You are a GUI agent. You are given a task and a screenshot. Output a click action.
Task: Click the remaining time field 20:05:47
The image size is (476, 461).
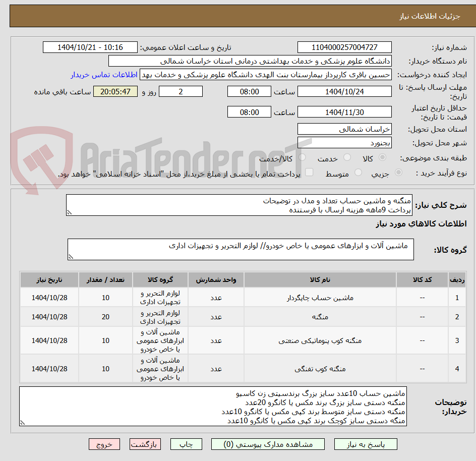115,91
